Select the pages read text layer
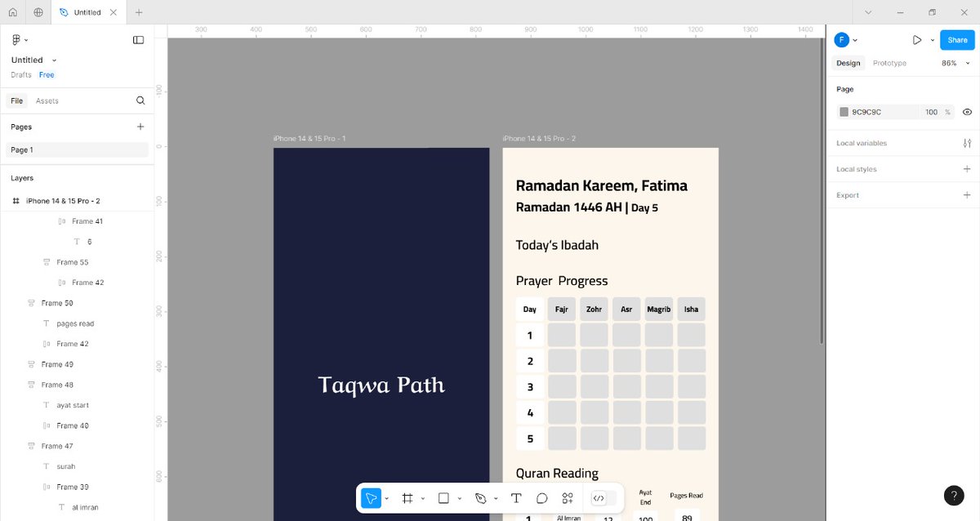This screenshot has height=521, width=980. (75, 323)
